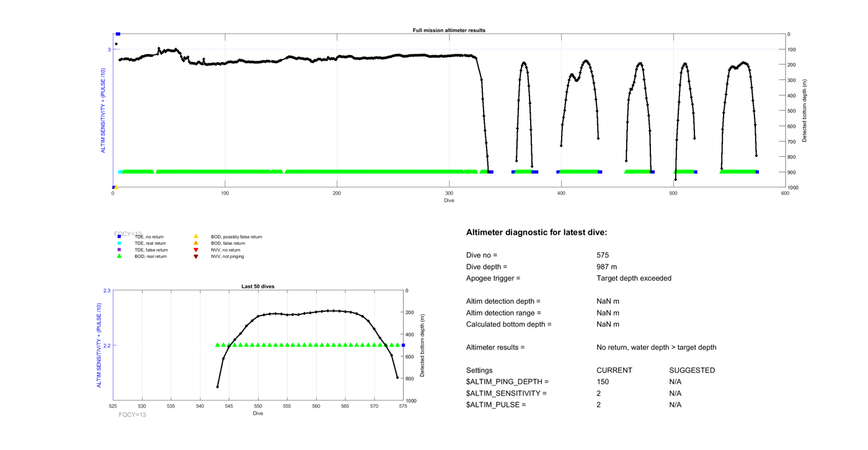Viewport: 868px width, 450px height.
Task: Click the '$ALTIM_PULSE =' setting label
Action: [x=496, y=405]
